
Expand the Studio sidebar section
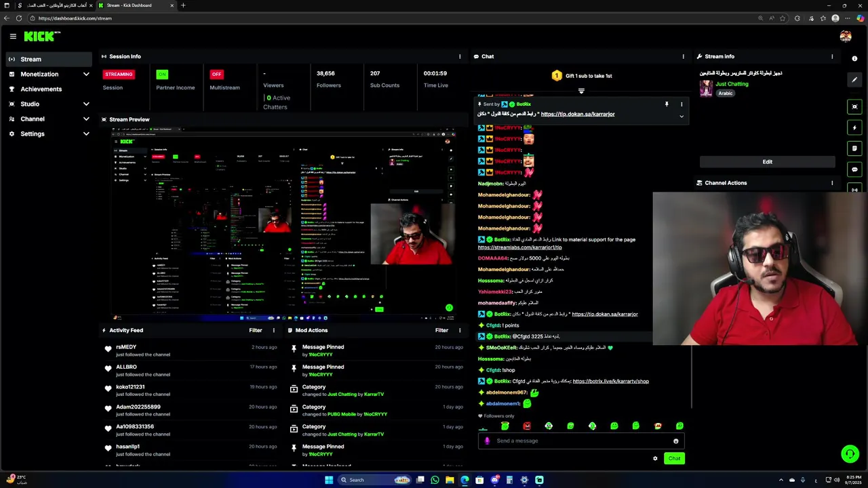point(86,104)
